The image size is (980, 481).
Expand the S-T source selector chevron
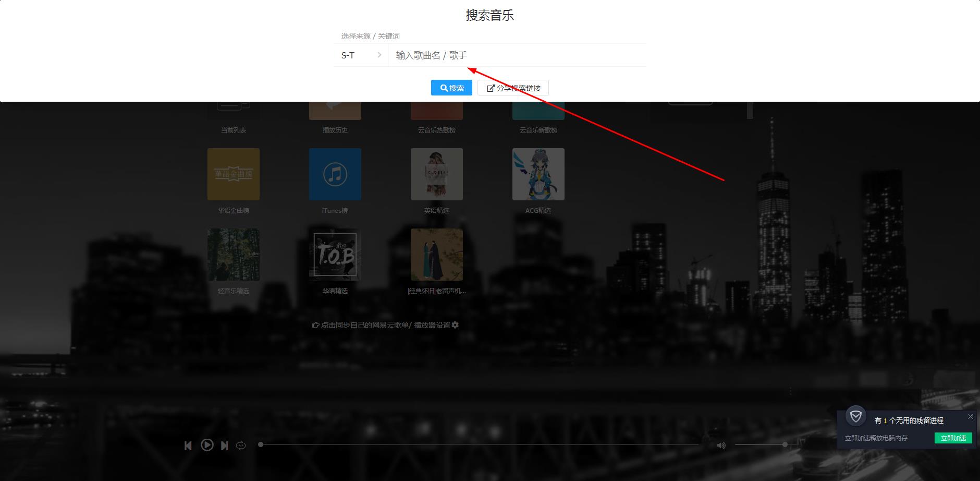pos(378,55)
